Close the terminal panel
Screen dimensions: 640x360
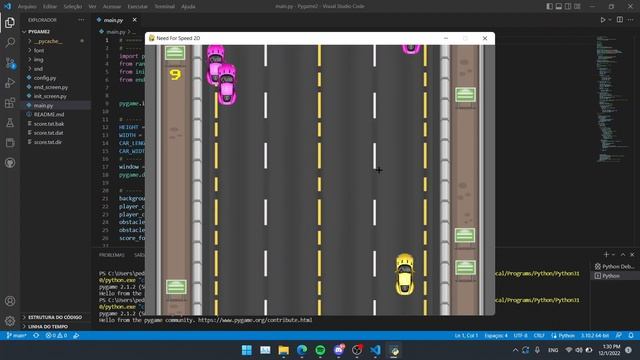[x=632, y=254]
